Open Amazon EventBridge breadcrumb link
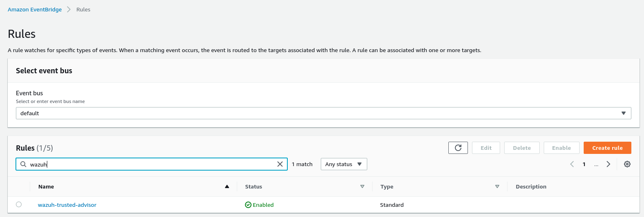Screen dimensions: 644x217 (x=35, y=9)
